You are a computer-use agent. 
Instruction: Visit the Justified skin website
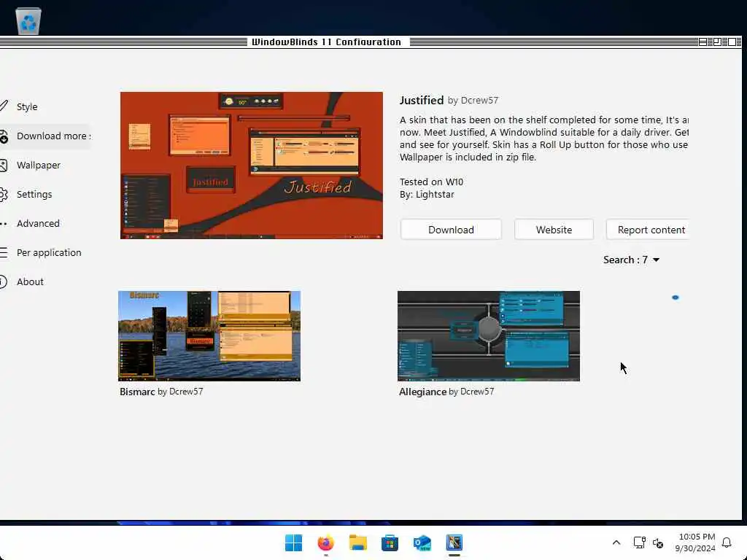(x=554, y=230)
